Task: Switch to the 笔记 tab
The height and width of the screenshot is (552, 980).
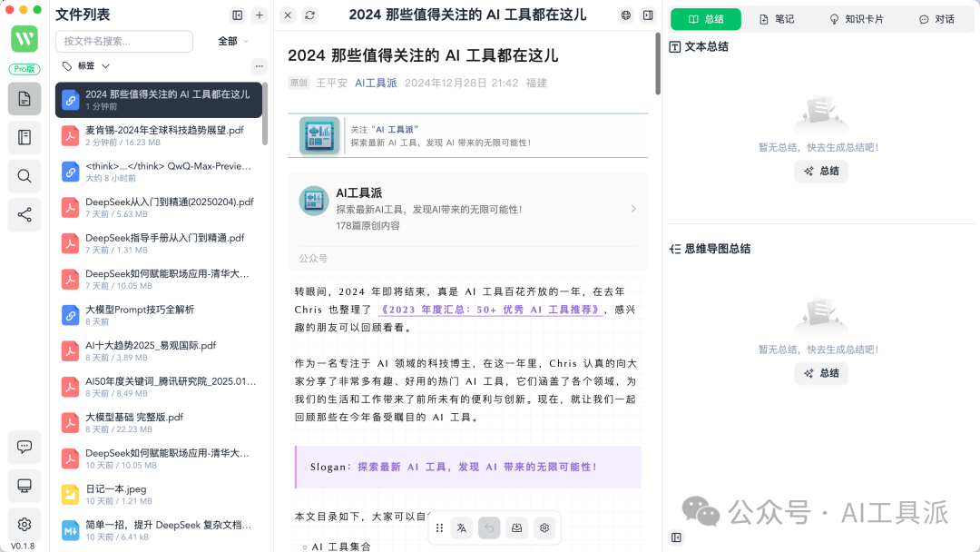Action: [776, 19]
